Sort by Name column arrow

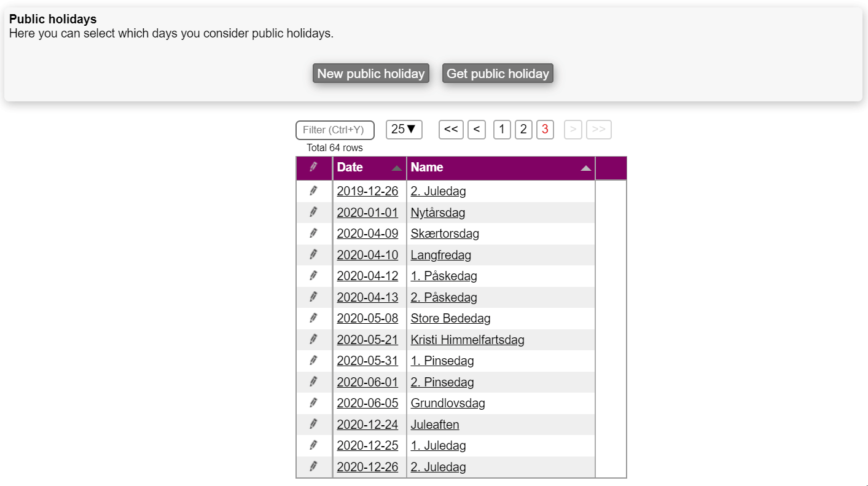586,168
